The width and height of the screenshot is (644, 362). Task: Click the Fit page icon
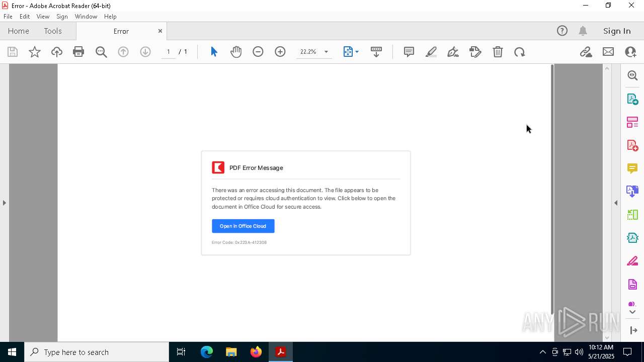coord(348,52)
